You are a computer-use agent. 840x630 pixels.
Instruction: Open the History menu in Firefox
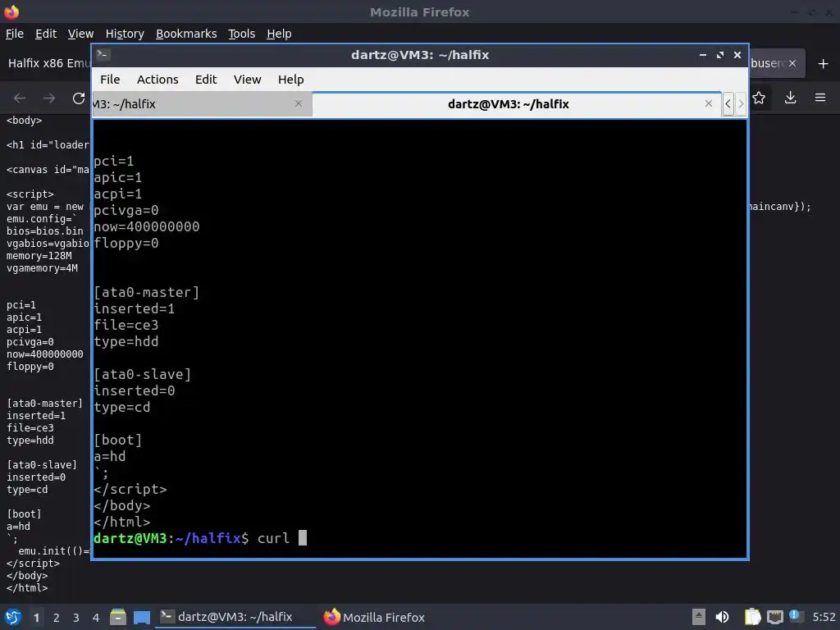125,34
